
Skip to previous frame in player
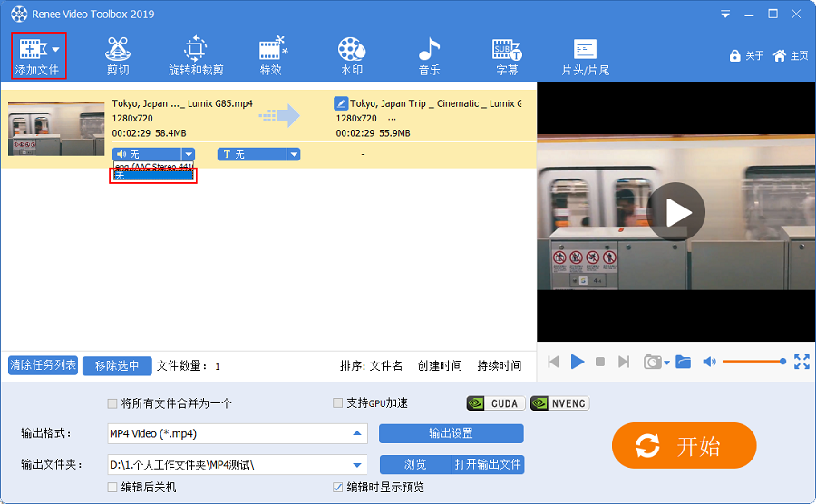(x=553, y=362)
